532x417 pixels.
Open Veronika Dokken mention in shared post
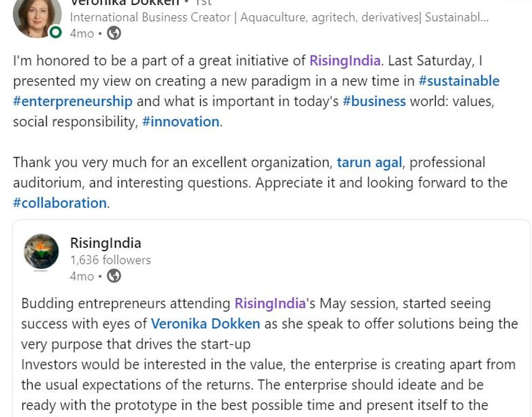[205, 323]
